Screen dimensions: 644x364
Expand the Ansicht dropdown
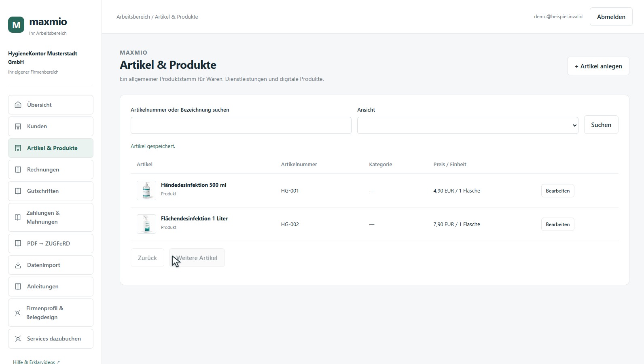(468, 125)
